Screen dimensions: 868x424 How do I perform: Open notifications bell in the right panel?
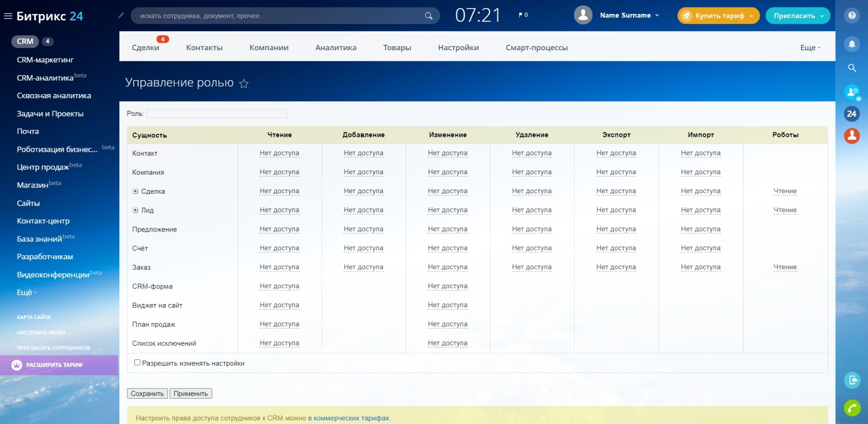(852, 44)
